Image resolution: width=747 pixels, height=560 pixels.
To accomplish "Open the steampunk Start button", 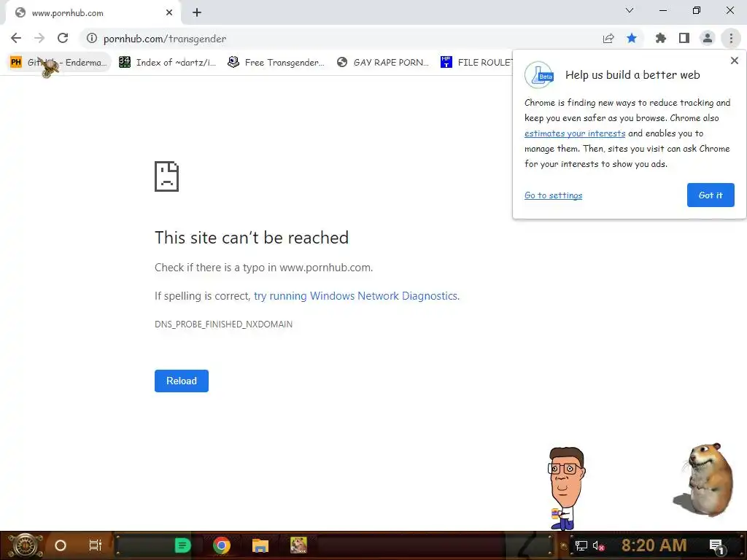I will click(x=26, y=545).
